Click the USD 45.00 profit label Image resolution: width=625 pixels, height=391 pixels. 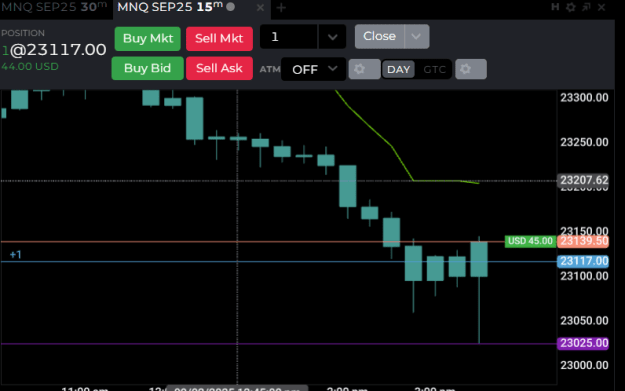coord(530,241)
